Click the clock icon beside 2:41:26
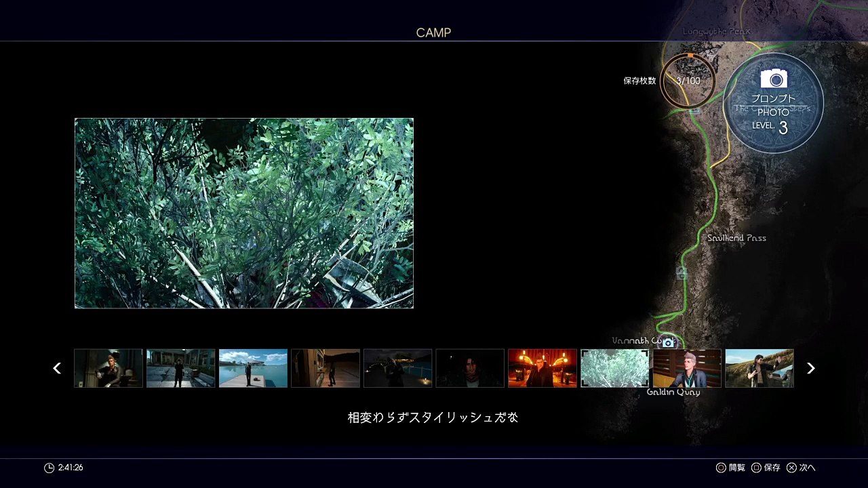Image resolution: width=868 pixels, height=488 pixels. [x=49, y=468]
